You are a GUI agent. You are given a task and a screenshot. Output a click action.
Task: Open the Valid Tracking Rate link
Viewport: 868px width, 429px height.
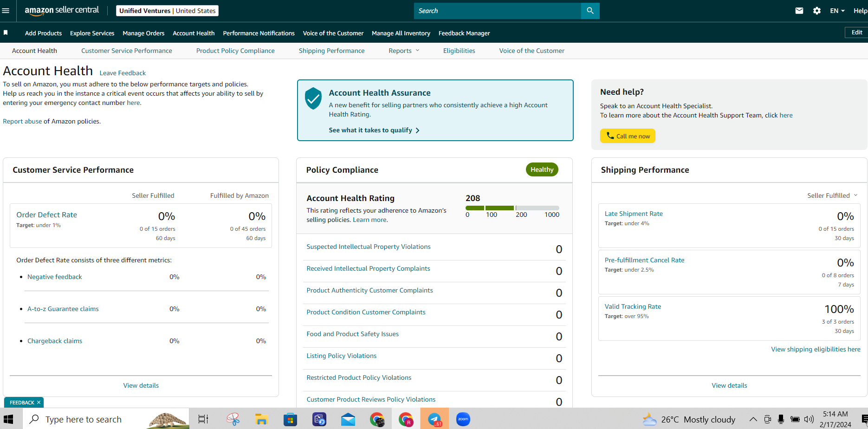tap(633, 306)
